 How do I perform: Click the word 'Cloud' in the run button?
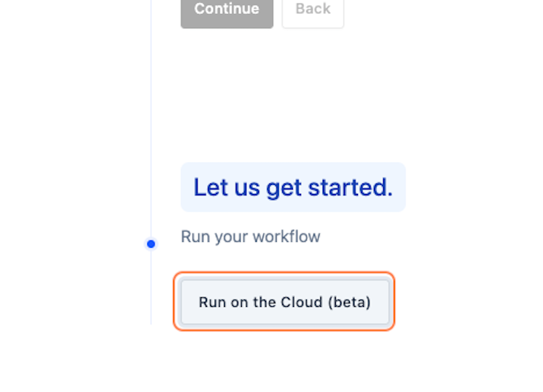click(301, 302)
